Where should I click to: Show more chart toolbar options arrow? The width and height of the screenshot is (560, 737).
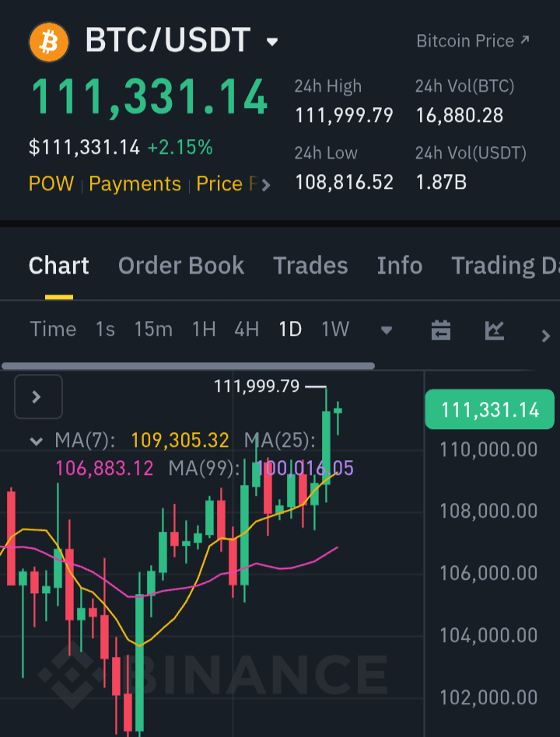[x=546, y=336]
